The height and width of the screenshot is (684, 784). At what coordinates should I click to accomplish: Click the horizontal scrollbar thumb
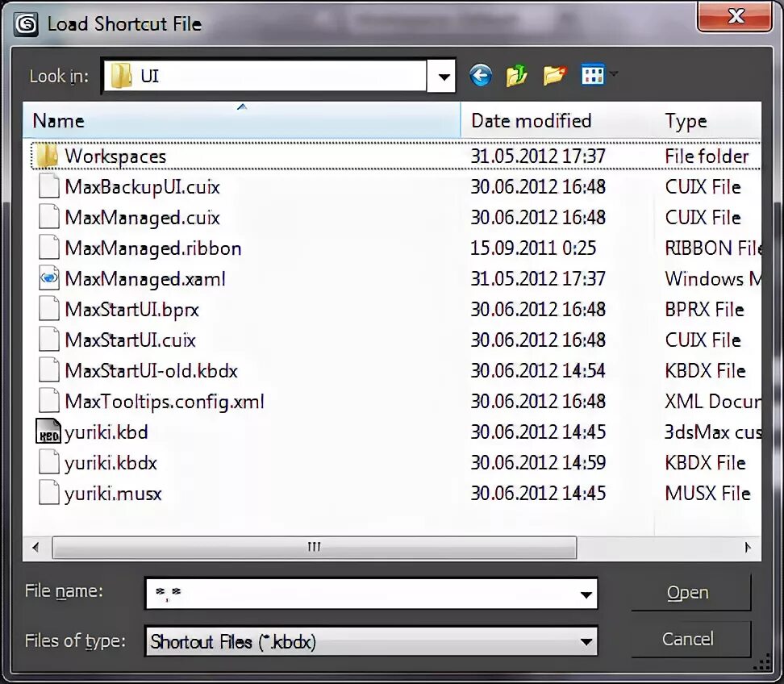tap(314, 547)
